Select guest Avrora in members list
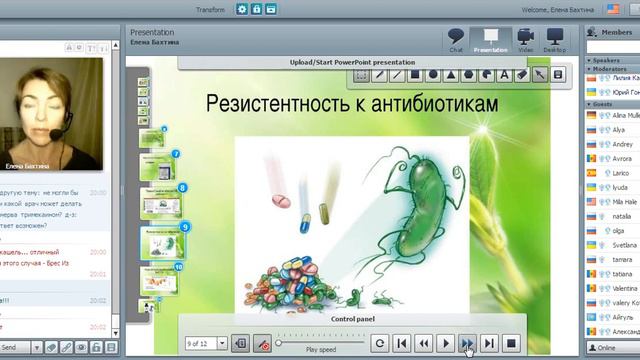Viewport: 640px width, 360px height. coord(613,158)
